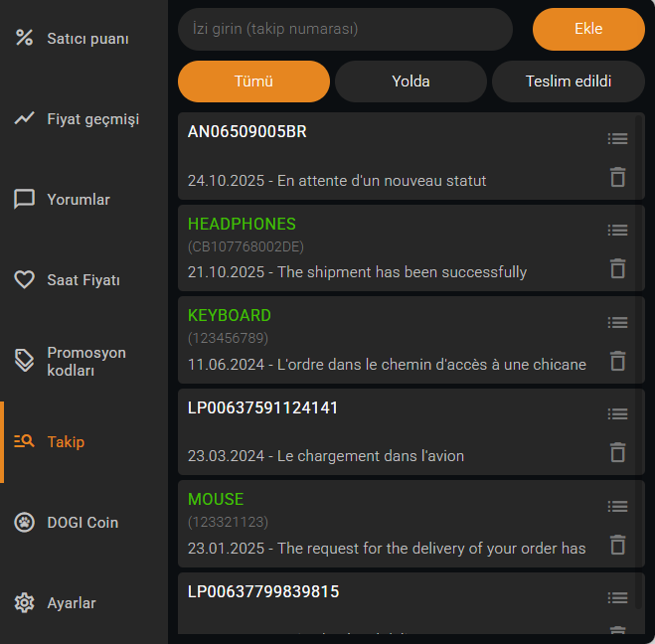Select the Tümü filter tab
The height and width of the screenshot is (644, 655).
253,81
